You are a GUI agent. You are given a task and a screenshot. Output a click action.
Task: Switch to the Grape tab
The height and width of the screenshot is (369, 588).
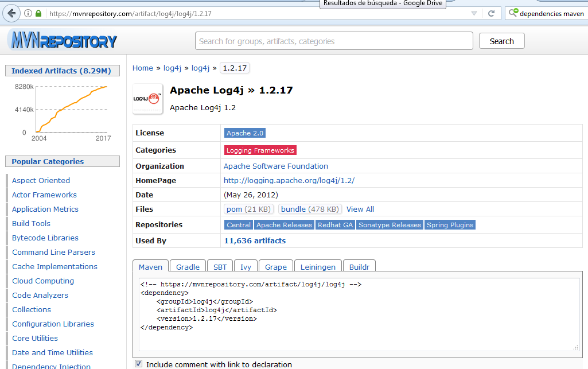[275, 267]
